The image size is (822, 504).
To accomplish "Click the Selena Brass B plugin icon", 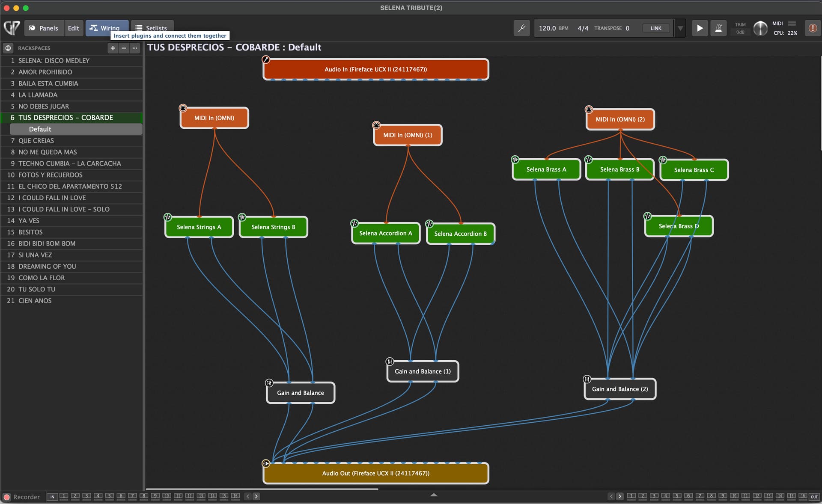I will tap(589, 160).
